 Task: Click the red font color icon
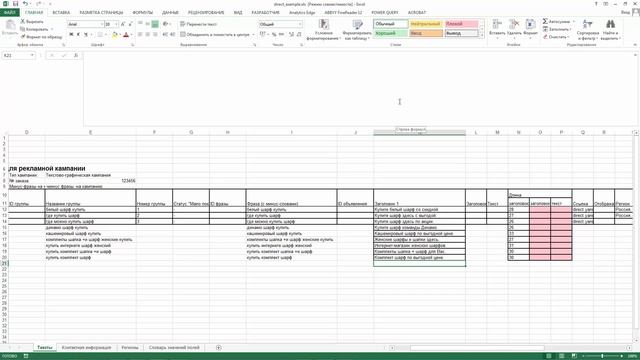point(126,35)
